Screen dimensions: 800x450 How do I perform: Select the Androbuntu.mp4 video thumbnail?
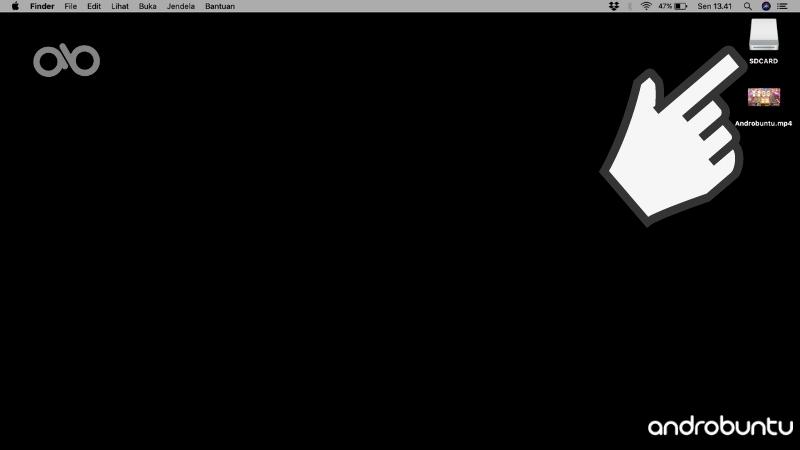tap(764, 97)
